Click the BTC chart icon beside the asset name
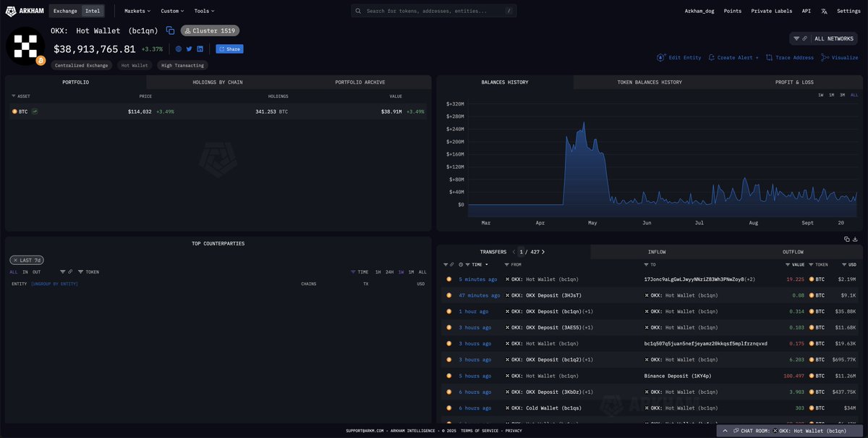This screenshot has height=438, width=868. coord(35,111)
